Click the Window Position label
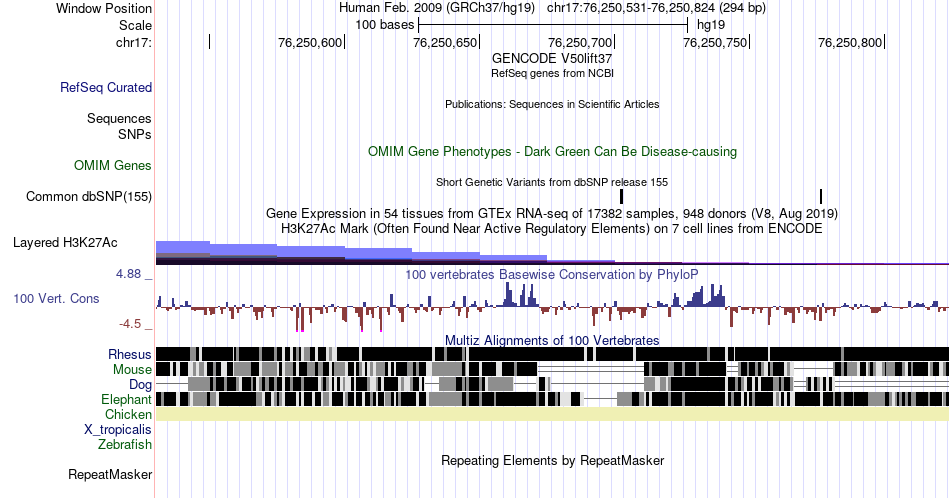 [104, 8]
